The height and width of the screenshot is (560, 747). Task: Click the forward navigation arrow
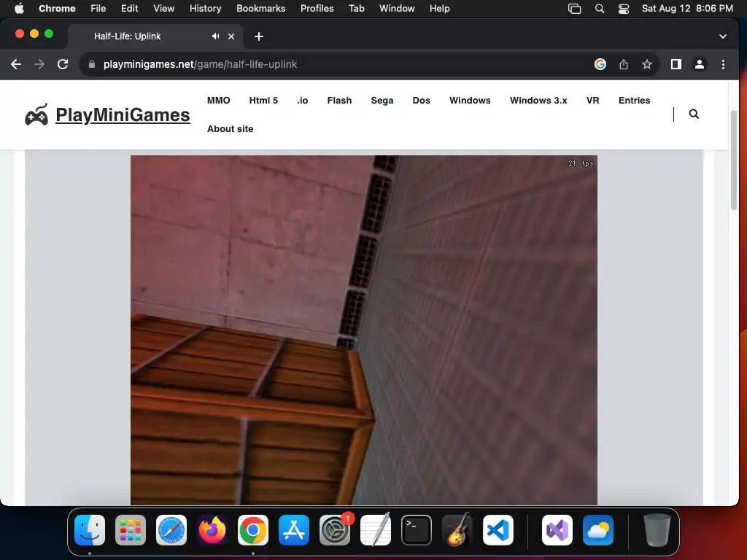click(39, 64)
